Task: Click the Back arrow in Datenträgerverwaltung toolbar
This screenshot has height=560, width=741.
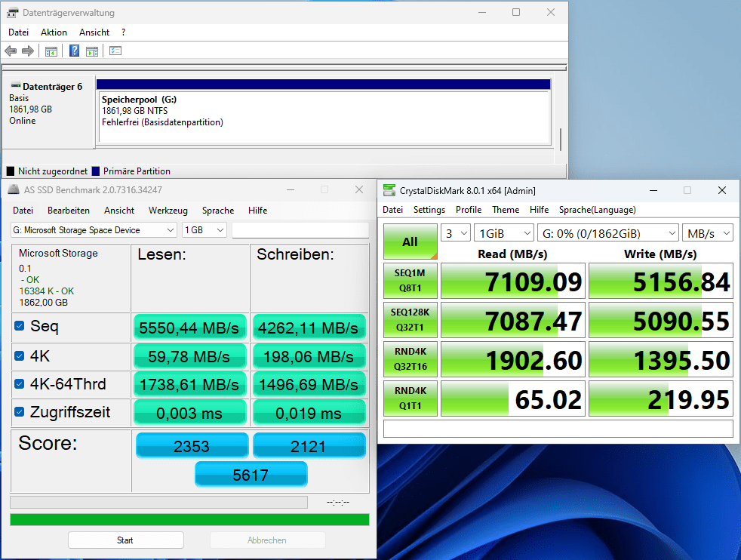Action: (11, 51)
